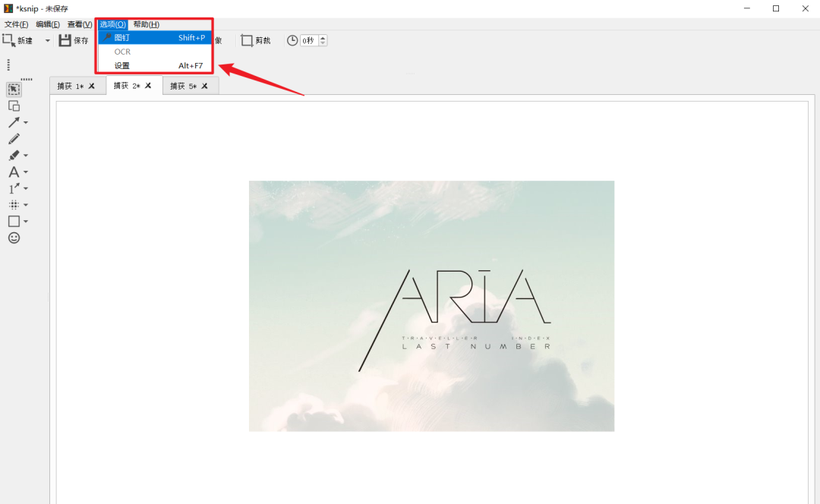Switch to the 捕获 5* tab
This screenshot has height=504, width=820.
(183, 86)
